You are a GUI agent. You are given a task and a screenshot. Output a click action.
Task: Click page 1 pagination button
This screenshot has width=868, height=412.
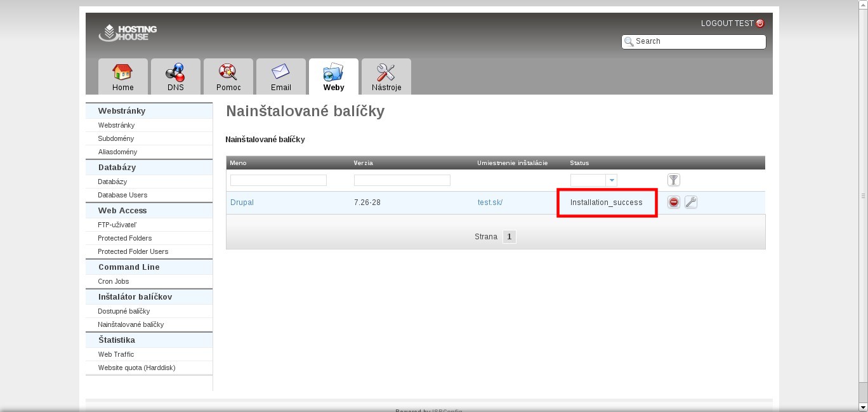click(509, 237)
